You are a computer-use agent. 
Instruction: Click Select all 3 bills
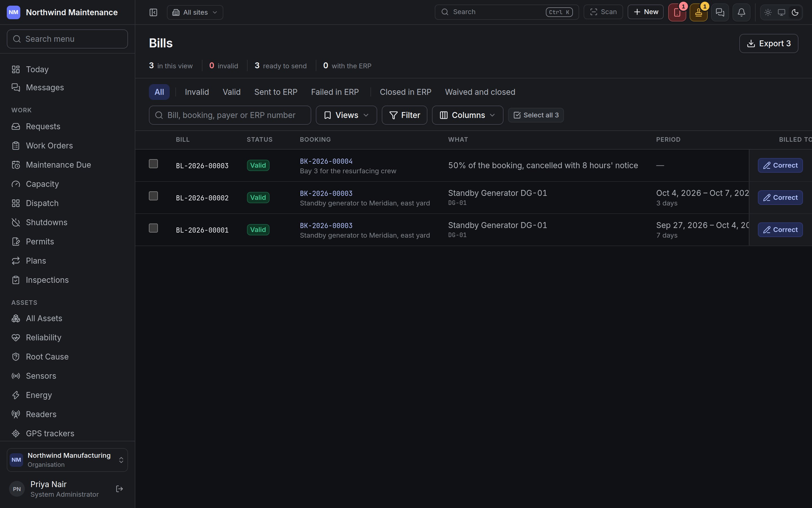[x=536, y=115]
